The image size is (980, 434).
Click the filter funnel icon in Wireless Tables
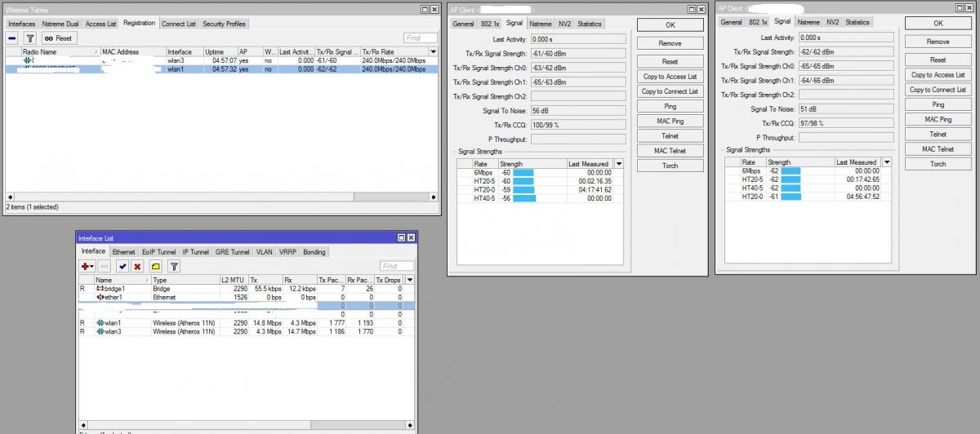pyautogui.click(x=30, y=38)
